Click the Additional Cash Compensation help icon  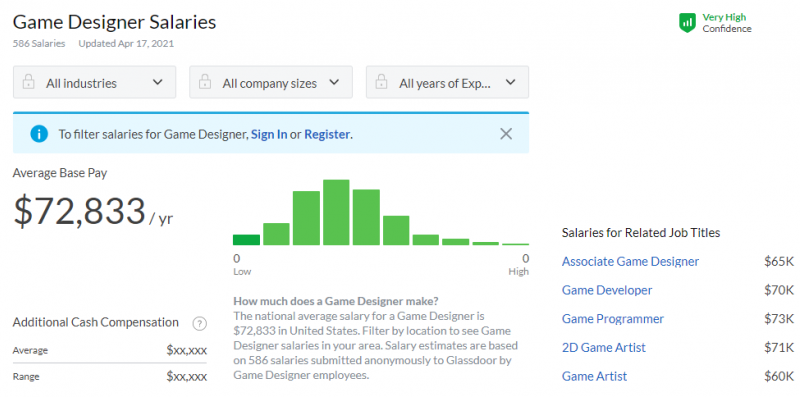click(x=199, y=323)
